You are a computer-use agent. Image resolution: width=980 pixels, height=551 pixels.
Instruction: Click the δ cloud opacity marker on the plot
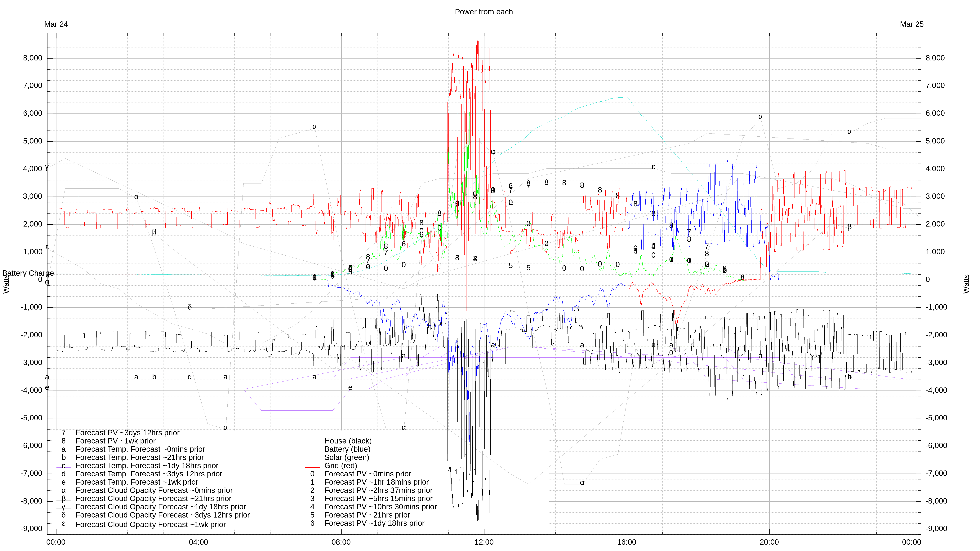189,307
